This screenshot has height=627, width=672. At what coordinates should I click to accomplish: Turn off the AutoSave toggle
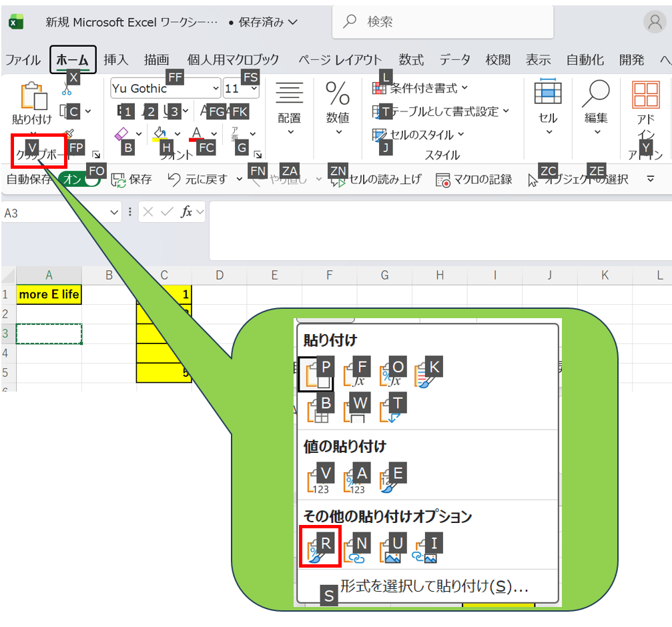[78, 179]
